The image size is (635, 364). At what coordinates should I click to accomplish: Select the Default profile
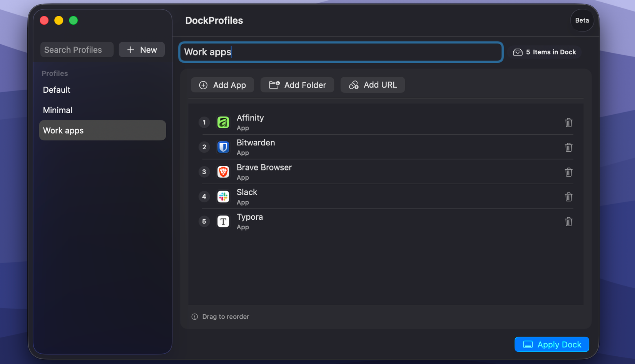point(57,90)
